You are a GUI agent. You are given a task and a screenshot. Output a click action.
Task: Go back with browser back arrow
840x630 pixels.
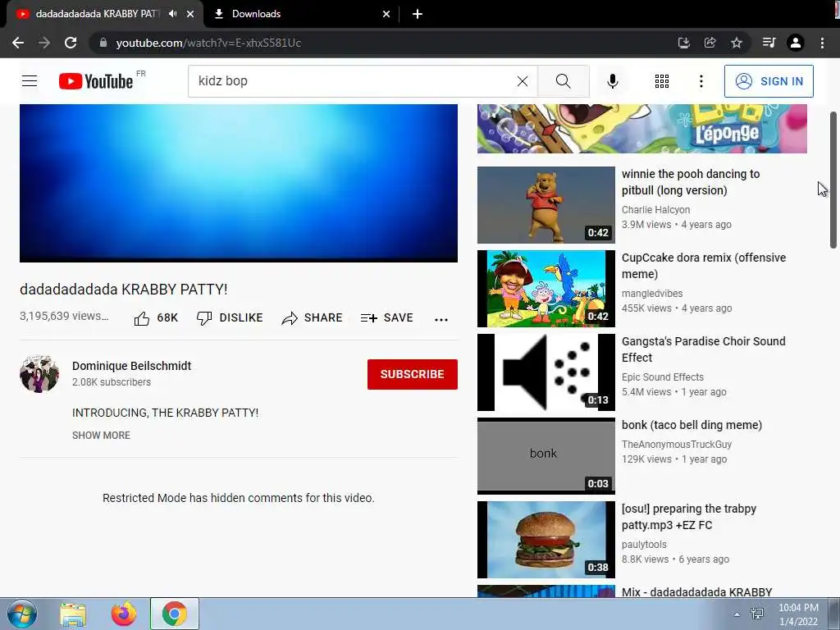(18, 43)
